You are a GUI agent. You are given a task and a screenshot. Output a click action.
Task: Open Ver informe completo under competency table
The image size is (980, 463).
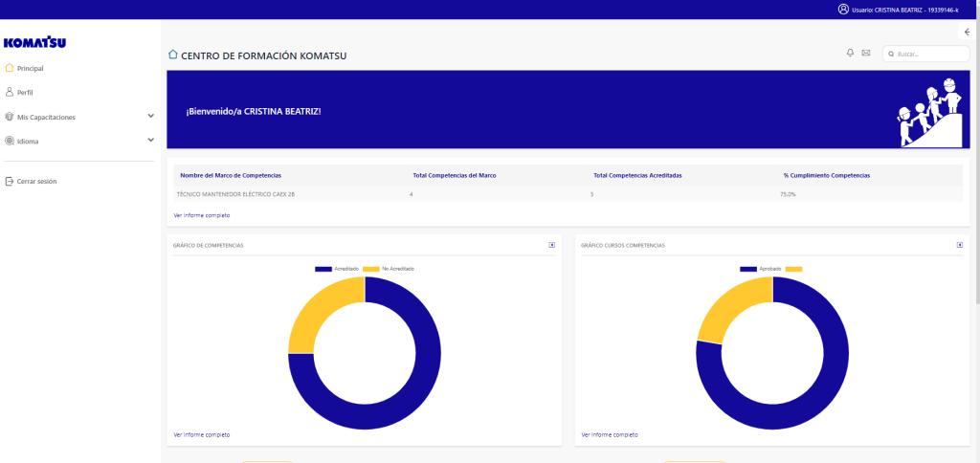click(201, 215)
